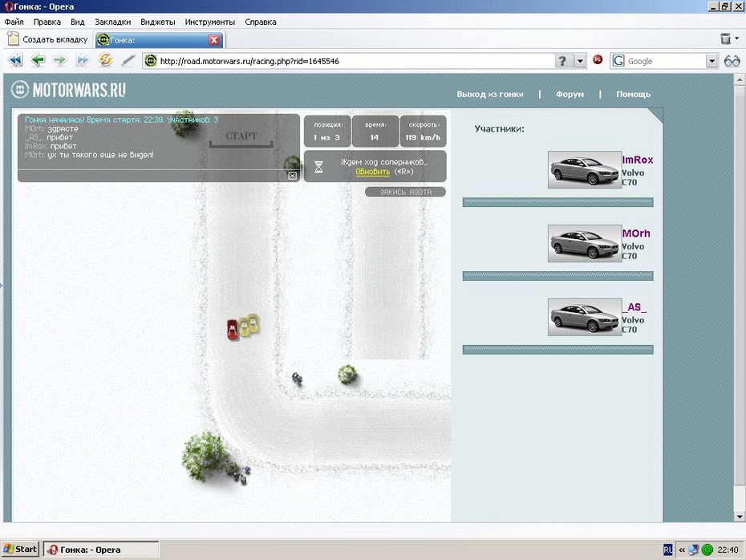The image size is (746, 560).
Task: Click the MOrh participant name
Action: (636, 233)
